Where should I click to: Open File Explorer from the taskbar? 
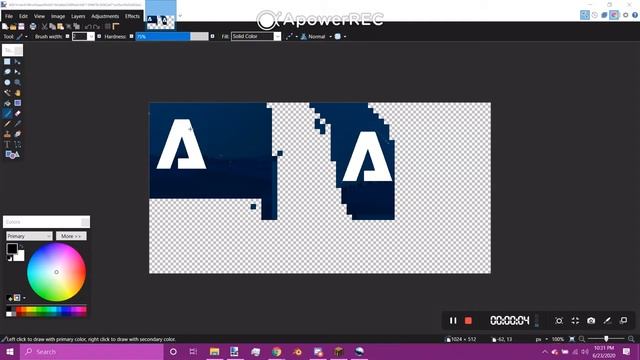click(214, 352)
